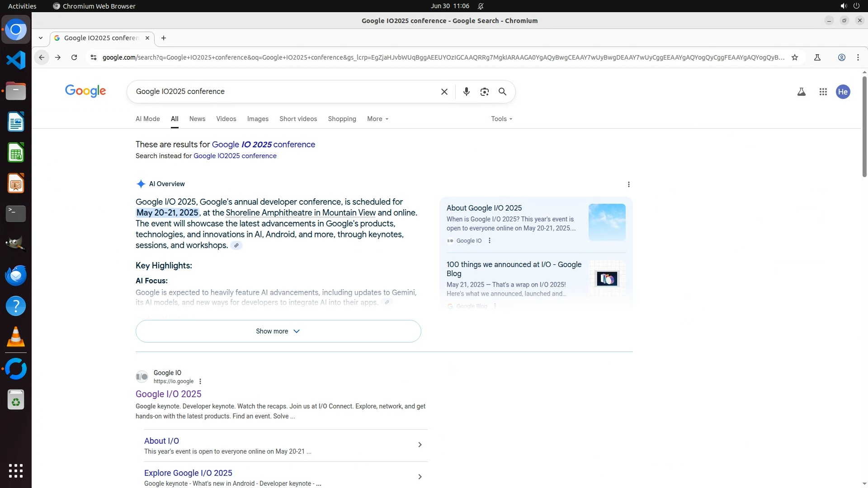Viewport: 868px width, 488px height.
Task: Clear the search box with X icon
Action: point(444,92)
